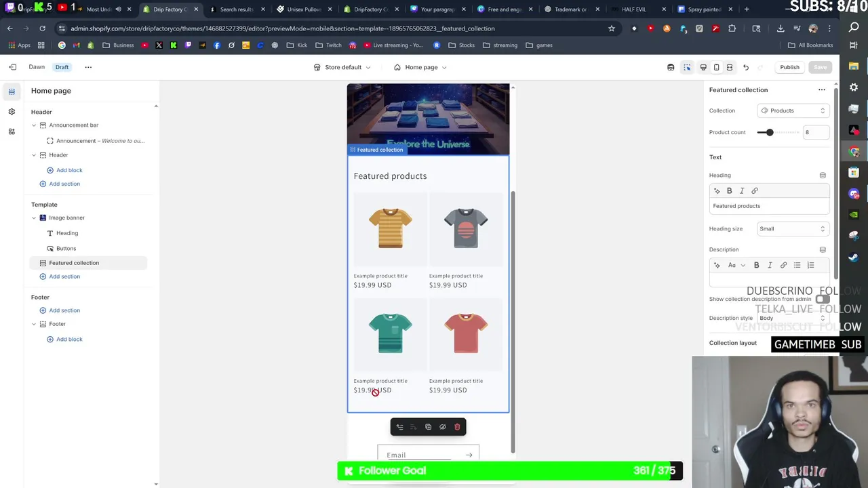The width and height of the screenshot is (868, 488).
Task: Select the Heading block under Image banner
Action: [67, 233]
